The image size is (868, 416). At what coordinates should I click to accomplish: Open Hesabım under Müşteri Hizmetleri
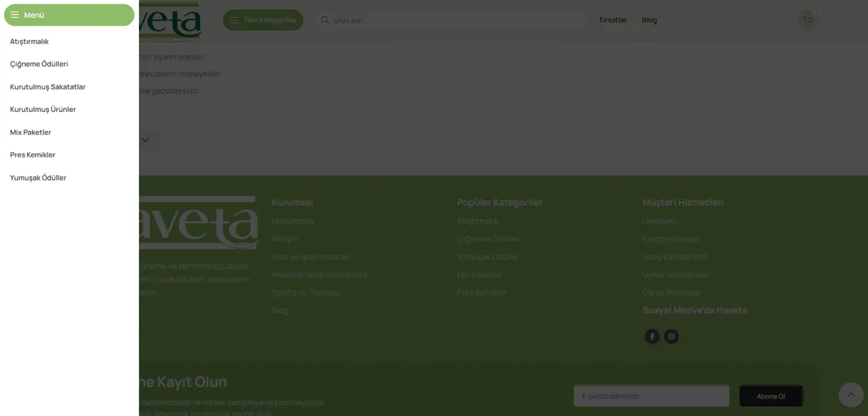pyautogui.click(x=659, y=221)
